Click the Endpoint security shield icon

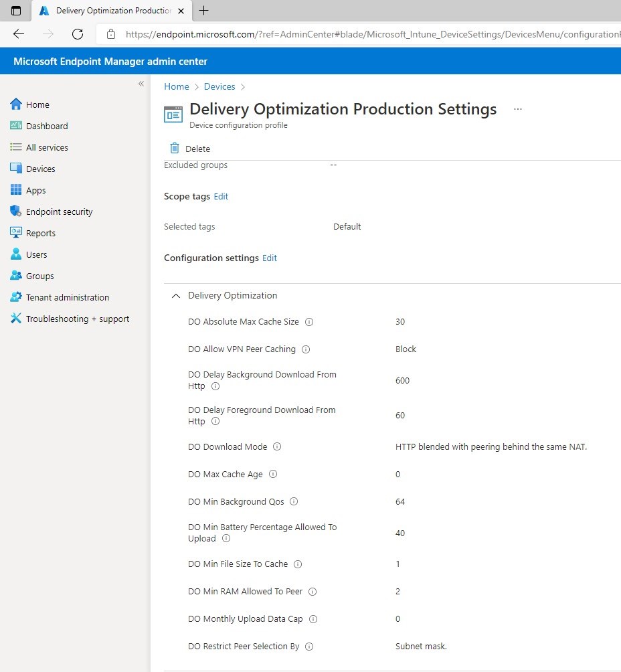coord(16,211)
